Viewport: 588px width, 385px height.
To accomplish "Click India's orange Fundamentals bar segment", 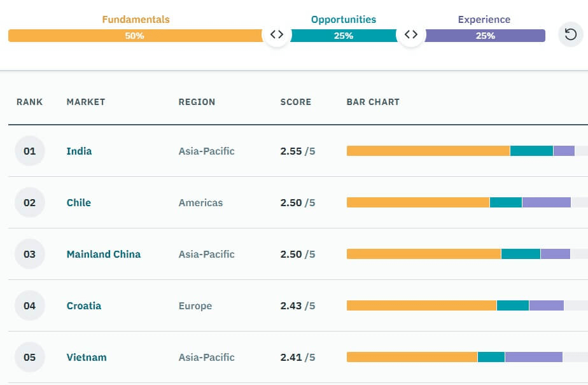I will [428, 151].
